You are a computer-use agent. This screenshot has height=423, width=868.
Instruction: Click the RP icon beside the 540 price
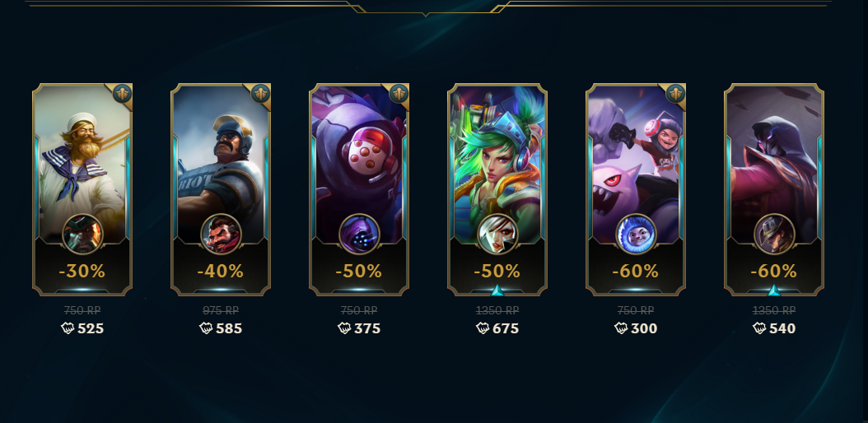(x=759, y=328)
